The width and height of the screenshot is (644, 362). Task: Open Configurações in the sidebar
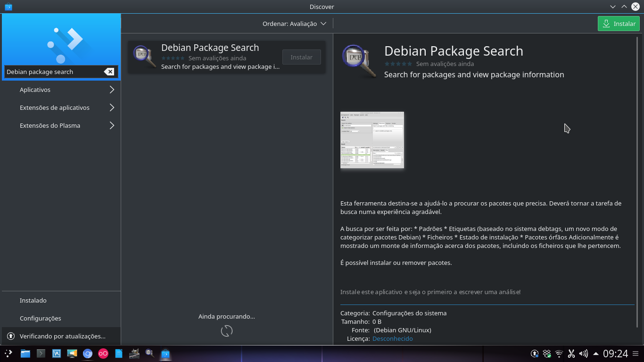pos(61,318)
